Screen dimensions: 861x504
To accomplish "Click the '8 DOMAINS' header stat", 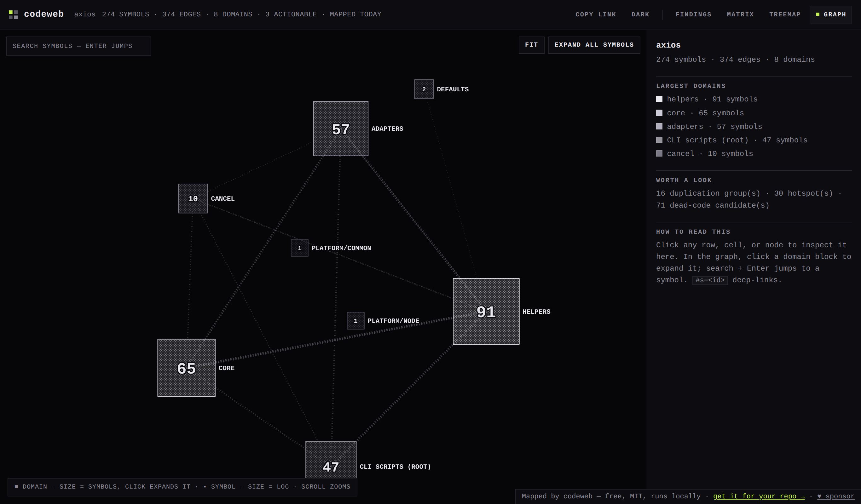I will click(233, 14).
